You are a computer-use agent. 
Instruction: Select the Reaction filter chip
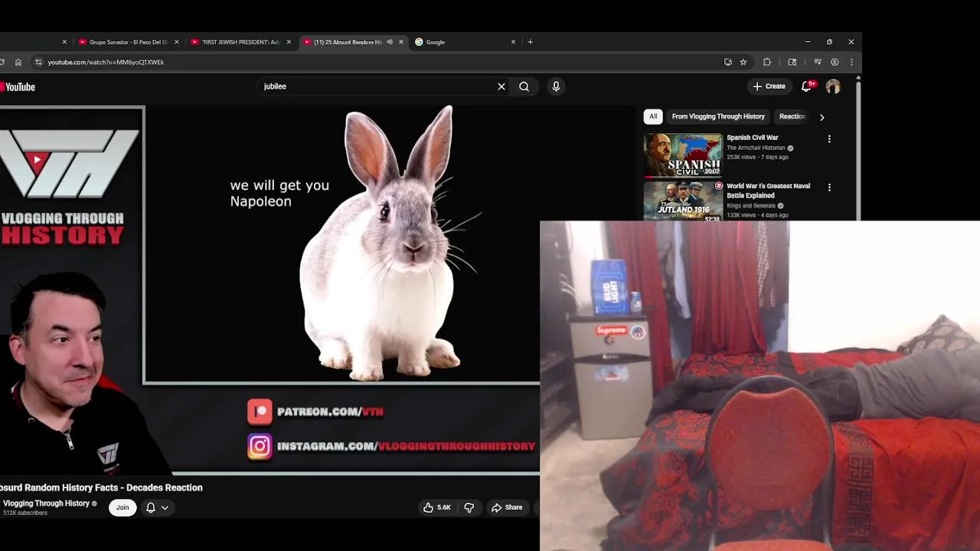tap(792, 116)
